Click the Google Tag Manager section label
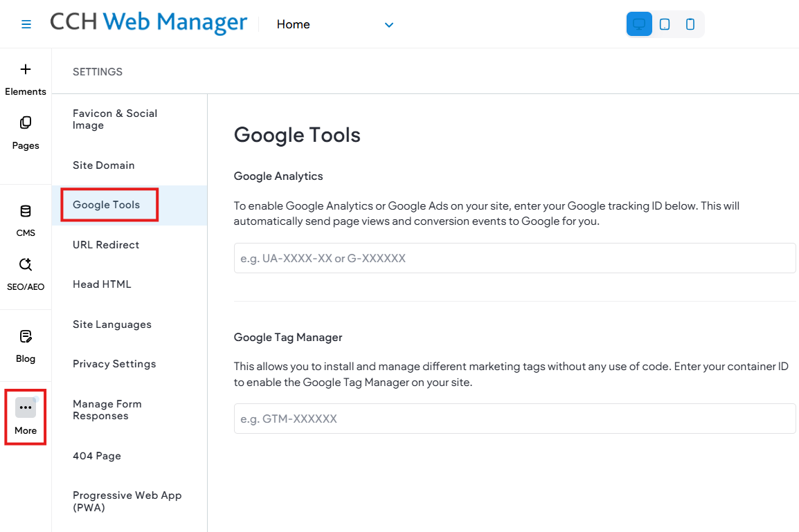 pos(288,338)
